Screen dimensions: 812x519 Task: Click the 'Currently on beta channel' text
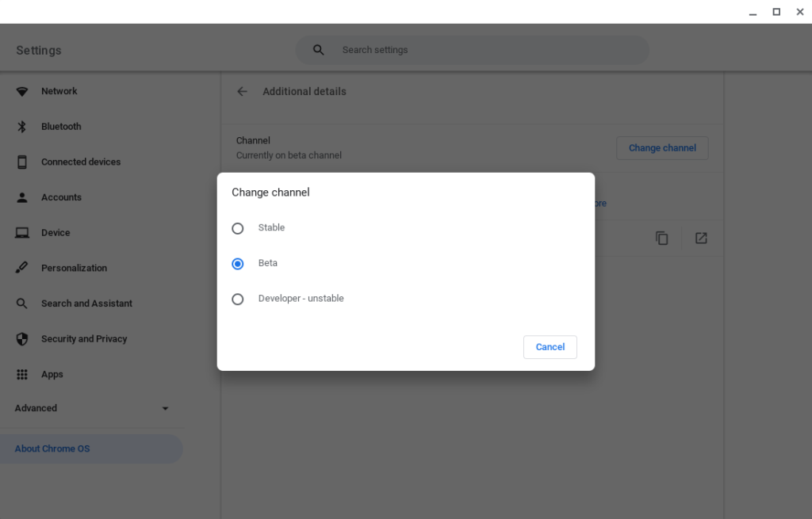[x=289, y=155]
